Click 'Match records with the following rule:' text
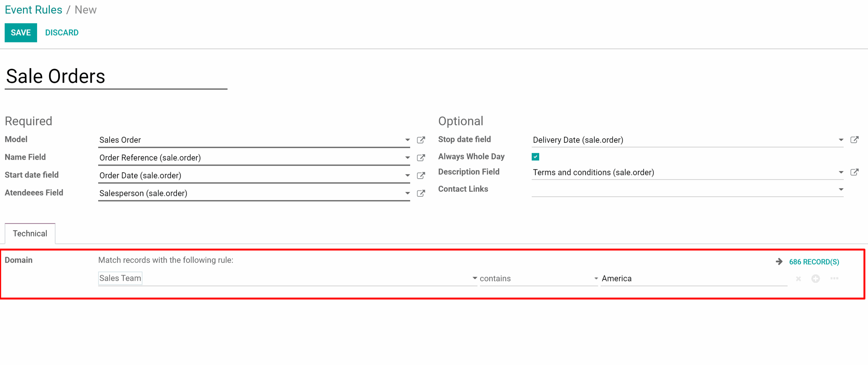This screenshot has width=868, height=365. pos(165,260)
